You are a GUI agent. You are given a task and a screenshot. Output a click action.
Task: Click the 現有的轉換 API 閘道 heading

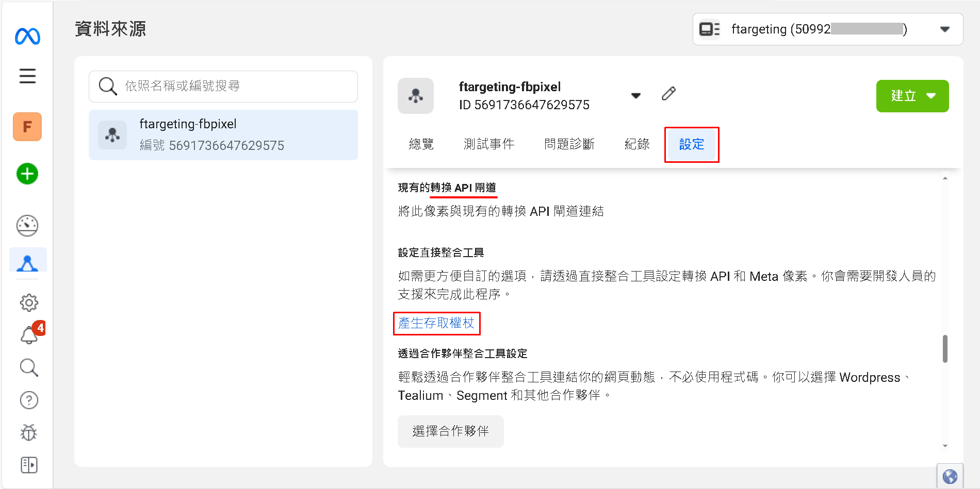coord(447,188)
